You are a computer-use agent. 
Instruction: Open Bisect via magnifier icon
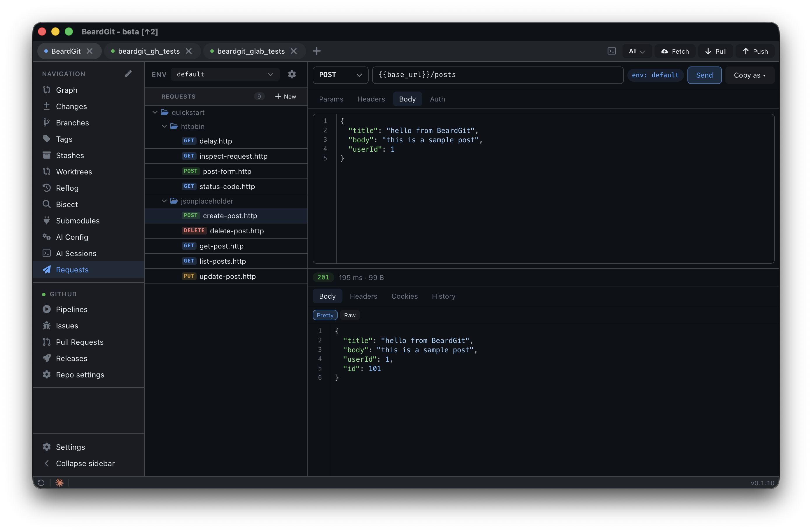(47, 204)
